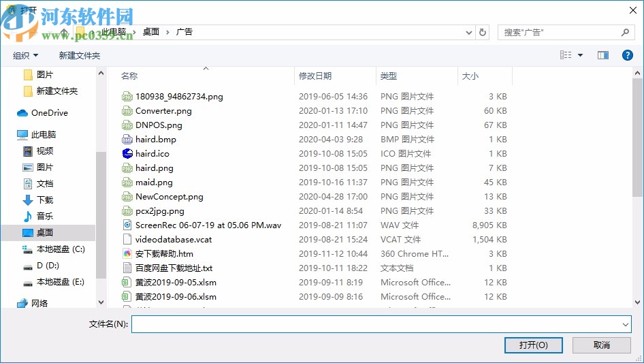Select 文档 in navigation pane
Screen dimensions: 644x363
click(x=45, y=184)
